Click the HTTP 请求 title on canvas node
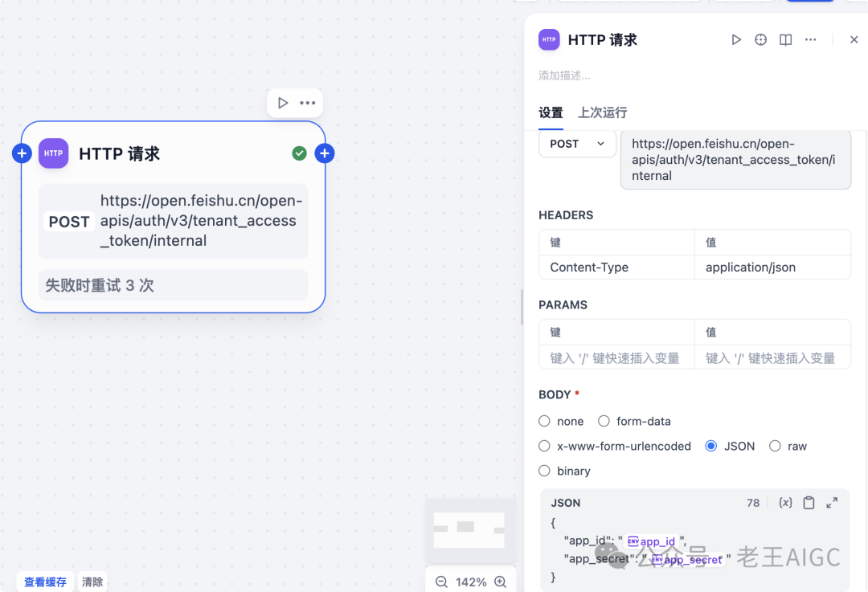868x592 pixels. click(x=120, y=153)
